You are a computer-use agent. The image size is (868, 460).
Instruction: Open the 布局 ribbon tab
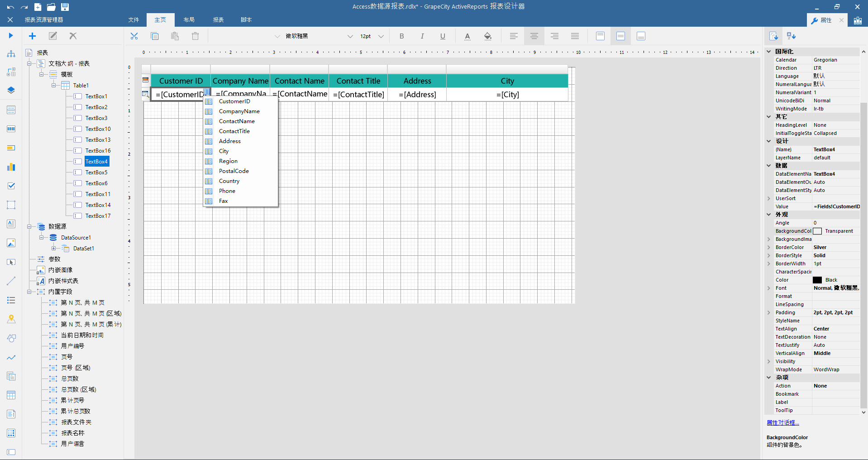pyautogui.click(x=189, y=20)
